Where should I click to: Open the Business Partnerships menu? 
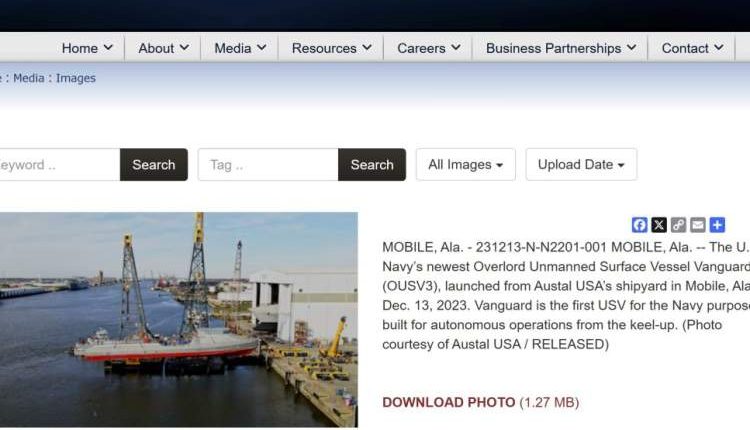click(x=560, y=48)
